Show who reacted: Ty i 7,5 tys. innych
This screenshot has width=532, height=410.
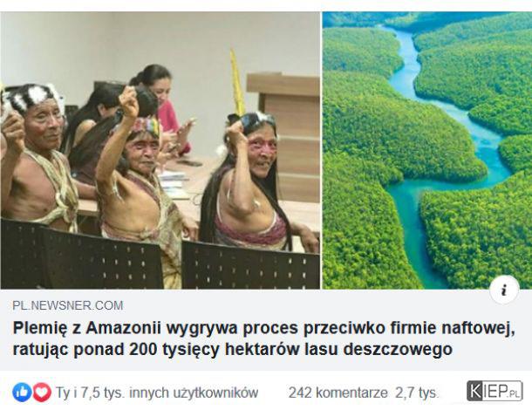(x=157, y=393)
